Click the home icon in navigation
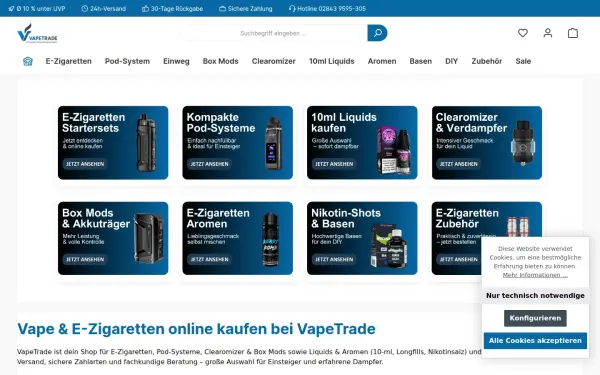The width and height of the screenshot is (600, 375). tap(28, 61)
